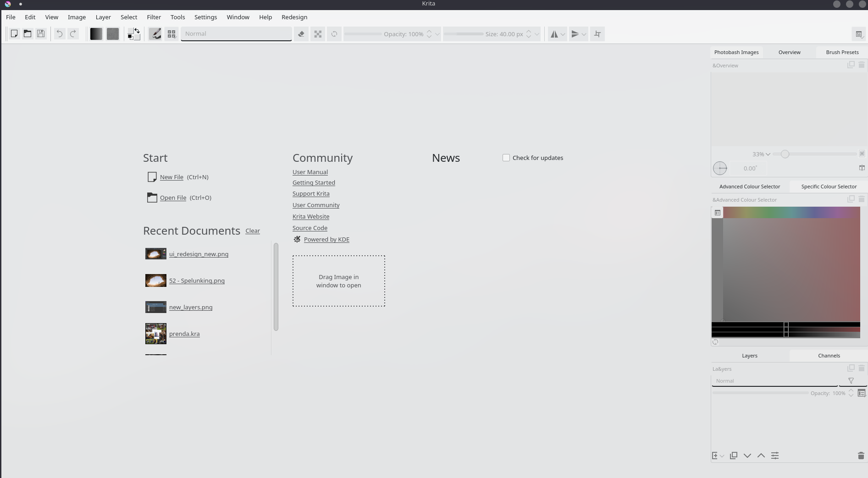The image size is (868, 478).
Task: Open the Overview zoom 33% dropdown
Action: pyautogui.click(x=761, y=154)
